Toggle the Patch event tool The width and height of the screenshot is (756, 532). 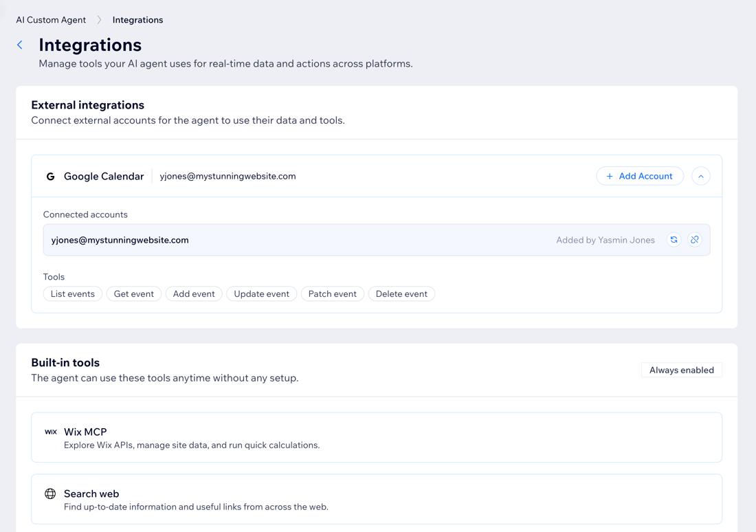pos(332,293)
